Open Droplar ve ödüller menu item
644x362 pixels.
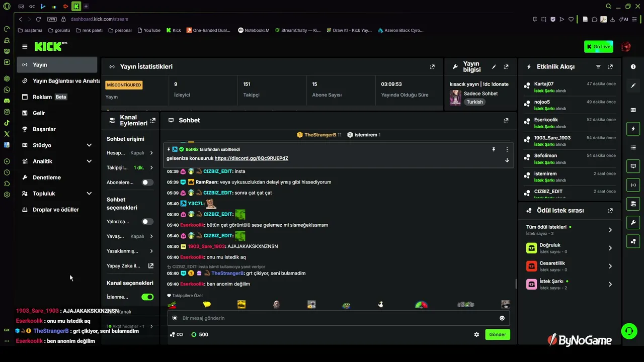point(57,210)
